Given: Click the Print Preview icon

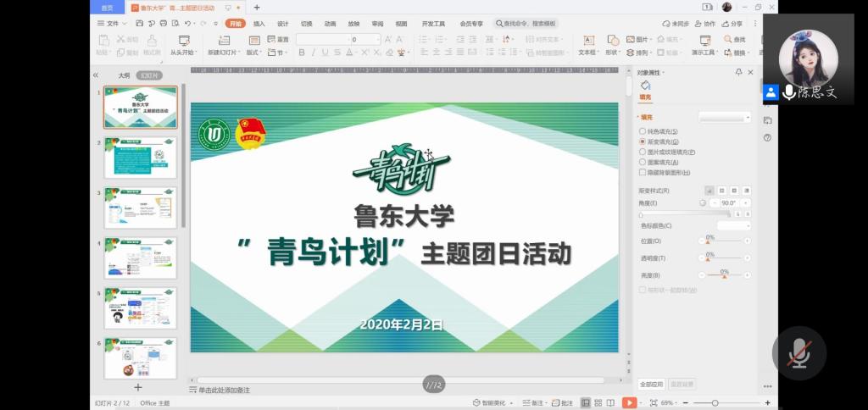Looking at the screenshot, I should click(x=175, y=24).
